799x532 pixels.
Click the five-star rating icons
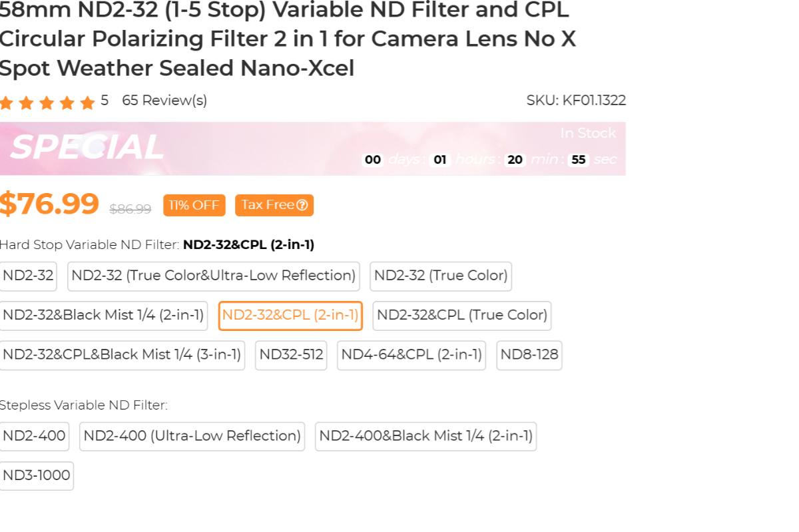(x=47, y=103)
